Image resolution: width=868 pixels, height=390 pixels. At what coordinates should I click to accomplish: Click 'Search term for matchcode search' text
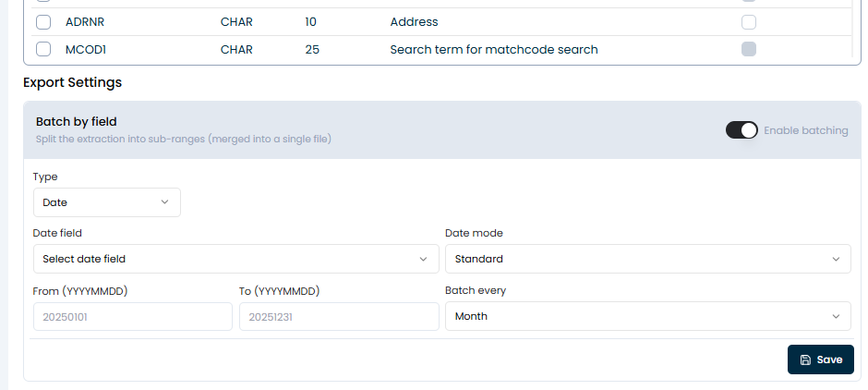494,49
